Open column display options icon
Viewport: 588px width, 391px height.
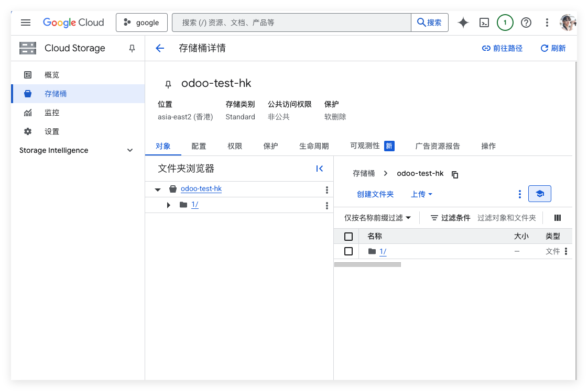[x=558, y=218]
